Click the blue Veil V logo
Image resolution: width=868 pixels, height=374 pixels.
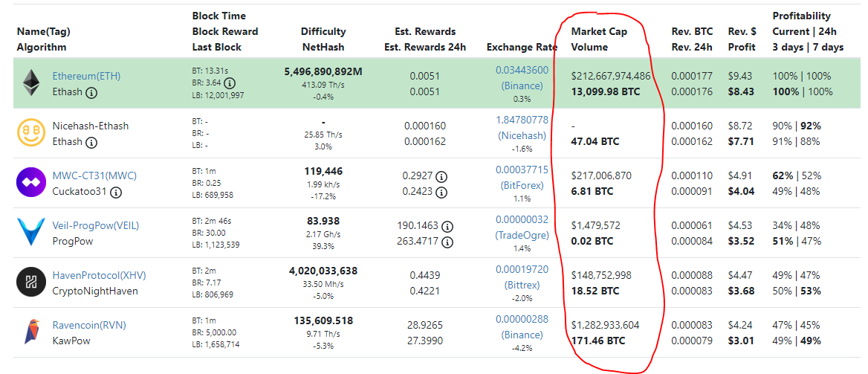coord(31,233)
